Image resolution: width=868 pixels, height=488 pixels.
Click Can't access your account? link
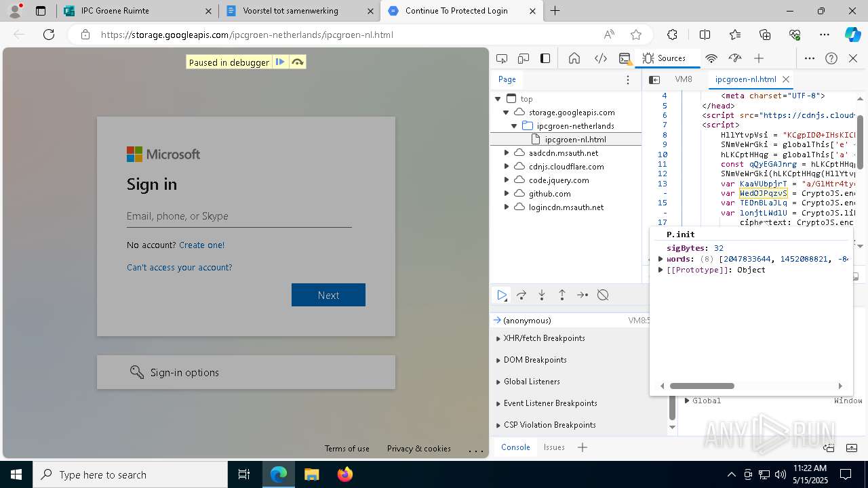[x=179, y=268]
